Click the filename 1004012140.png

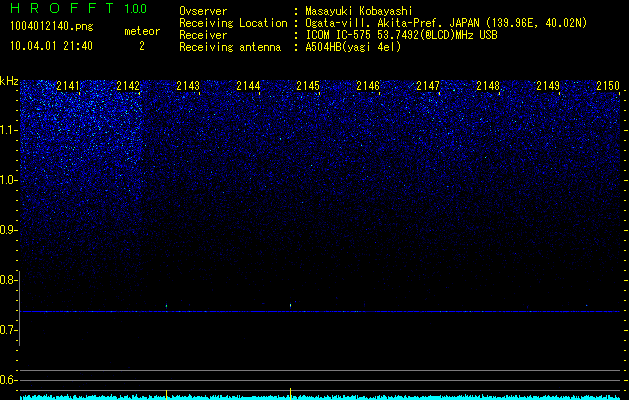point(52,26)
